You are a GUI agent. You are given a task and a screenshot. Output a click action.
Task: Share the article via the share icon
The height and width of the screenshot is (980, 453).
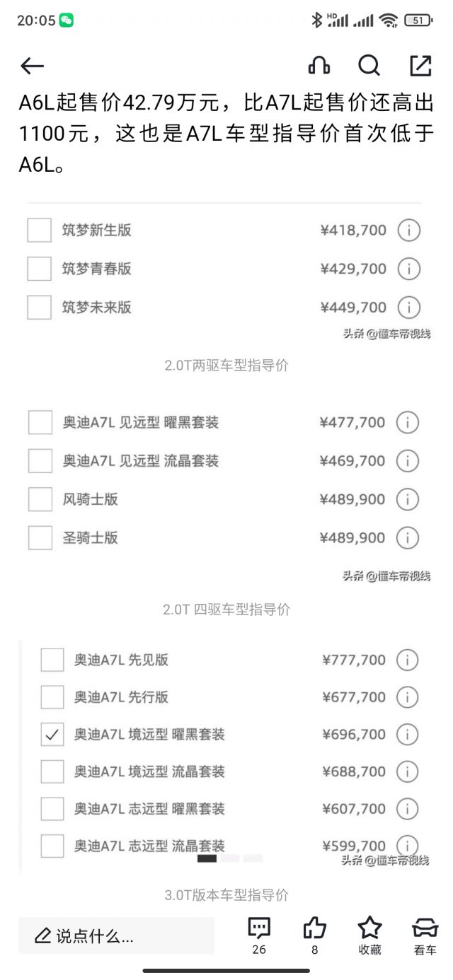pos(420,66)
